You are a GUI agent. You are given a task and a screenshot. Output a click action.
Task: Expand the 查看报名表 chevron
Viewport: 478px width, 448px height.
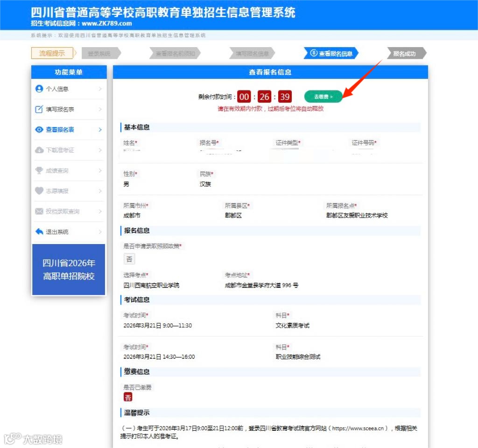click(100, 130)
